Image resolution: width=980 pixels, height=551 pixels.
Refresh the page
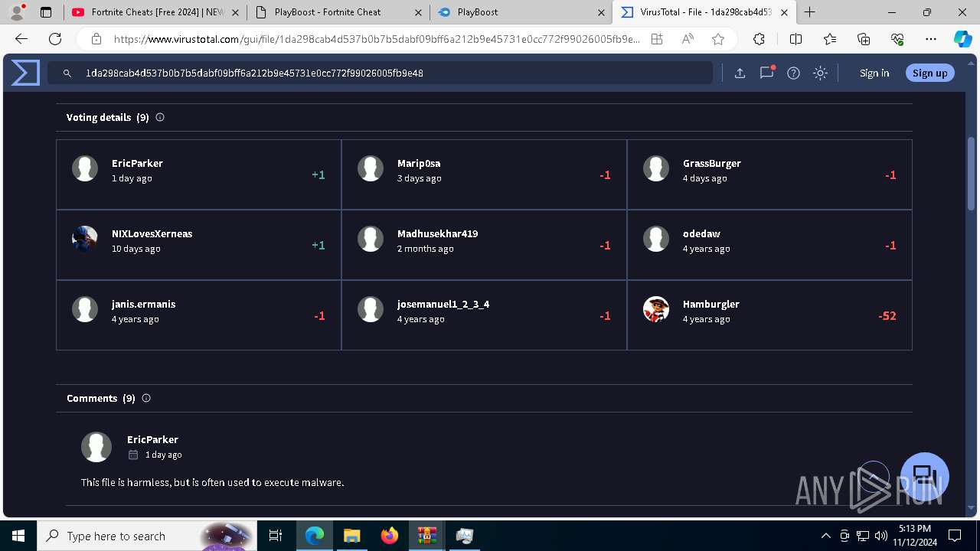[x=55, y=39]
